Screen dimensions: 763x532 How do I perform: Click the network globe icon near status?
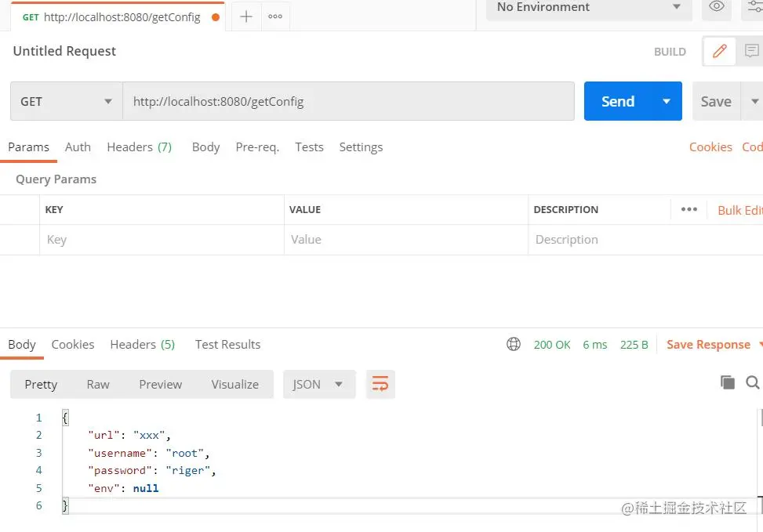(x=514, y=344)
